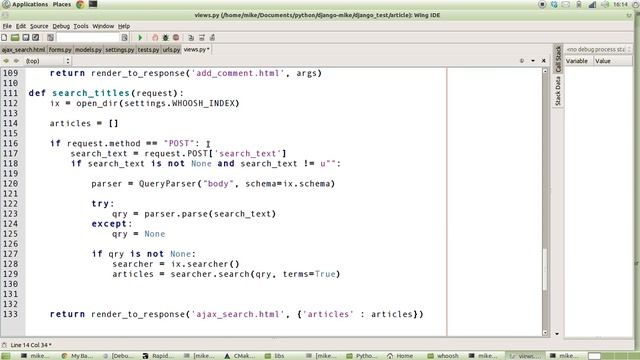Click the icon left of the toolbar search field

coord(50,38)
